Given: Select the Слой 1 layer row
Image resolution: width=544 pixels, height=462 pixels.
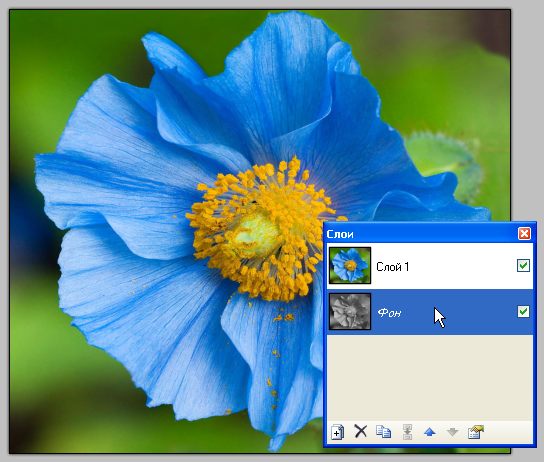Looking at the screenshot, I should tap(430, 266).
